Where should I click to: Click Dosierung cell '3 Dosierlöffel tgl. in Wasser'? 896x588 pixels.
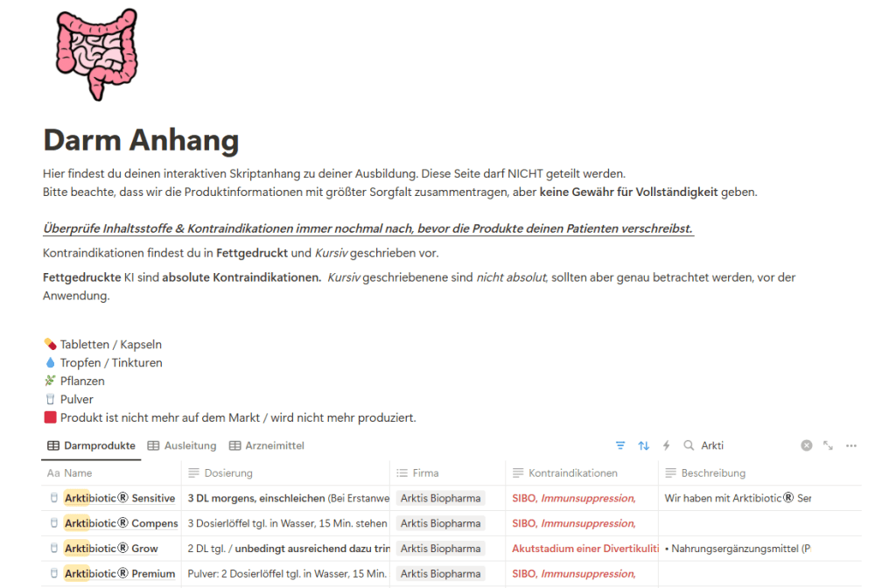pos(285,523)
